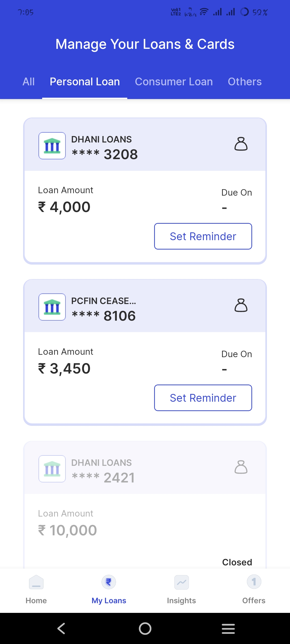Tap the profile icon on PCFIN 8106 card

coord(241,305)
